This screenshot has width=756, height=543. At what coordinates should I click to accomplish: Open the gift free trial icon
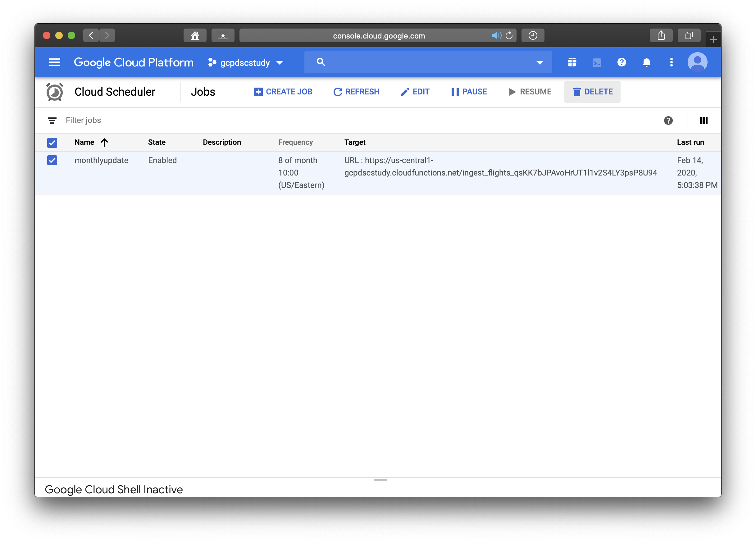pos(572,62)
